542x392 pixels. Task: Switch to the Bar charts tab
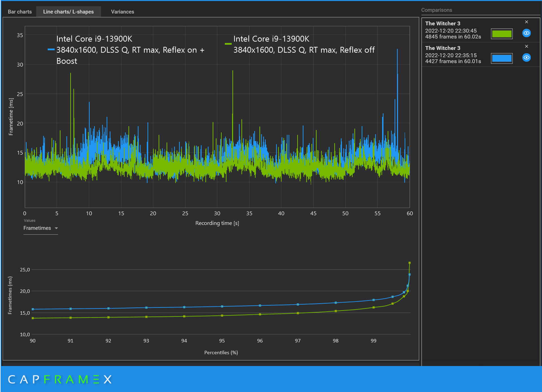click(x=20, y=12)
